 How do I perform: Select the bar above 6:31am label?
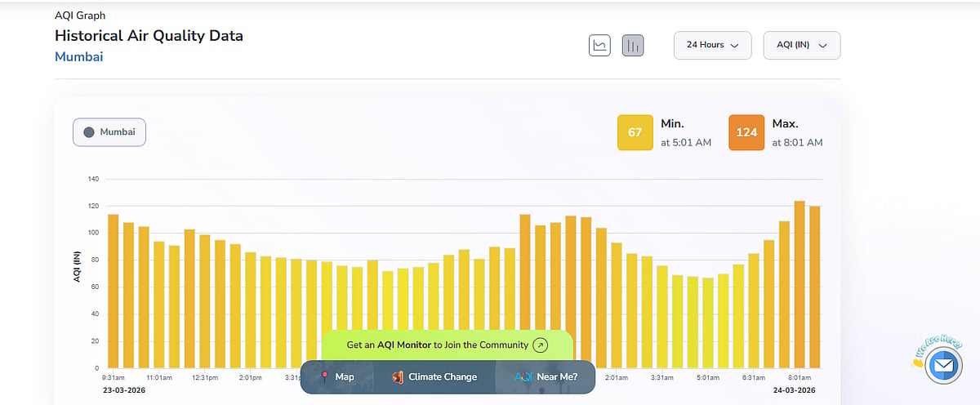pos(754,310)
